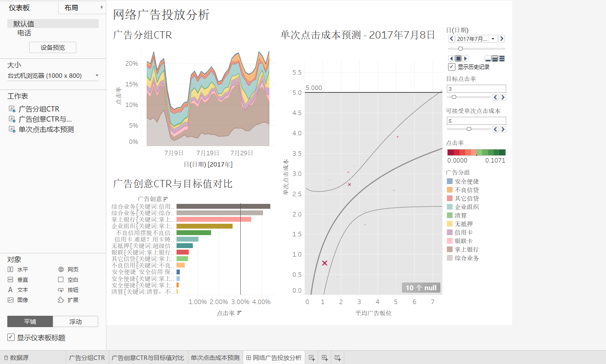Add a Blank (空白) object
The image size is (606, 364).
point(68,280)
